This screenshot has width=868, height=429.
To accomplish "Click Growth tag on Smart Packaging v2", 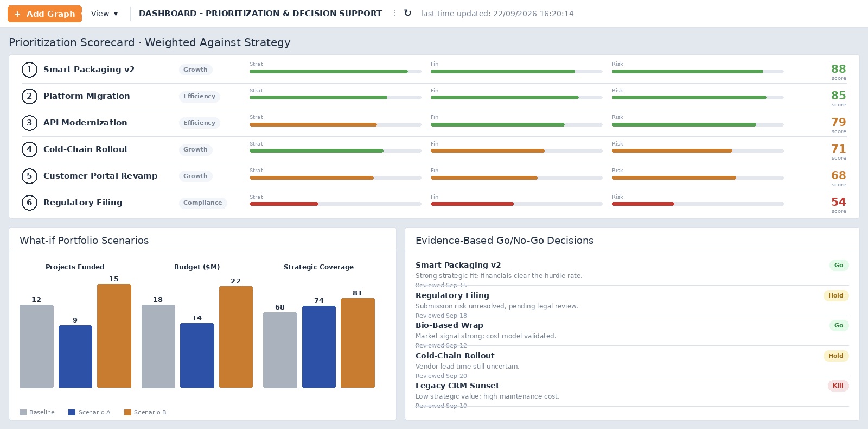I will (195, 70).
